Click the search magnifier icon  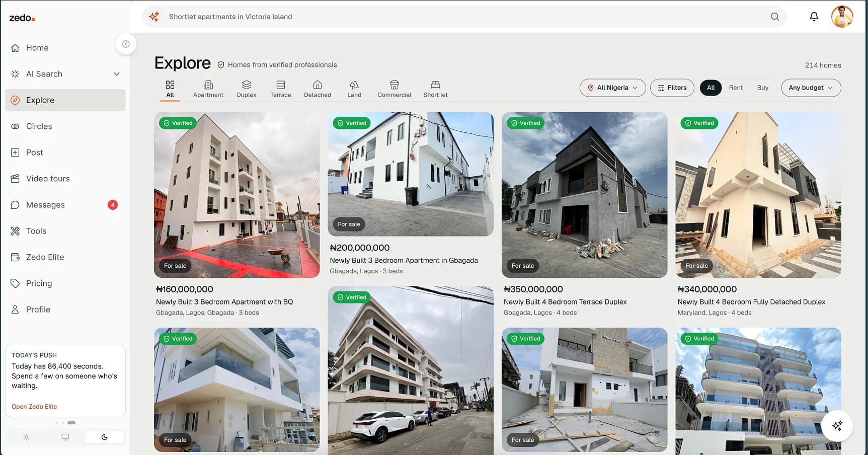[x=774, y=17]
